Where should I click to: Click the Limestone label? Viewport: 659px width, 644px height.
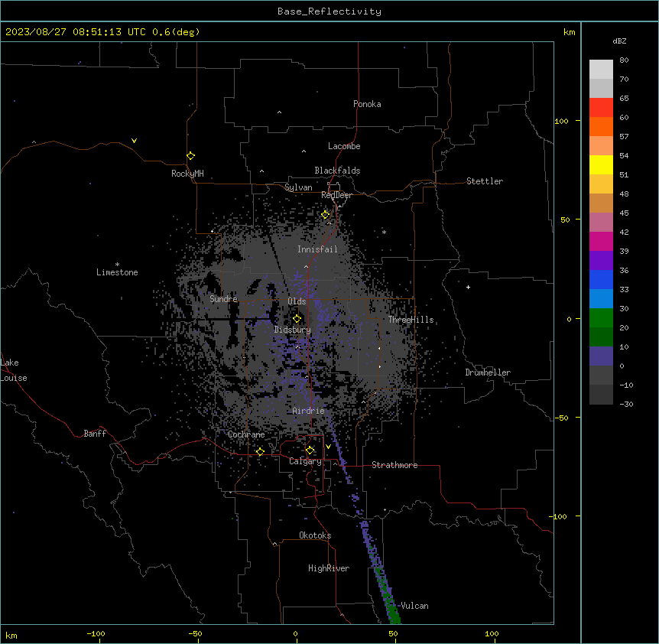[117, 272]
